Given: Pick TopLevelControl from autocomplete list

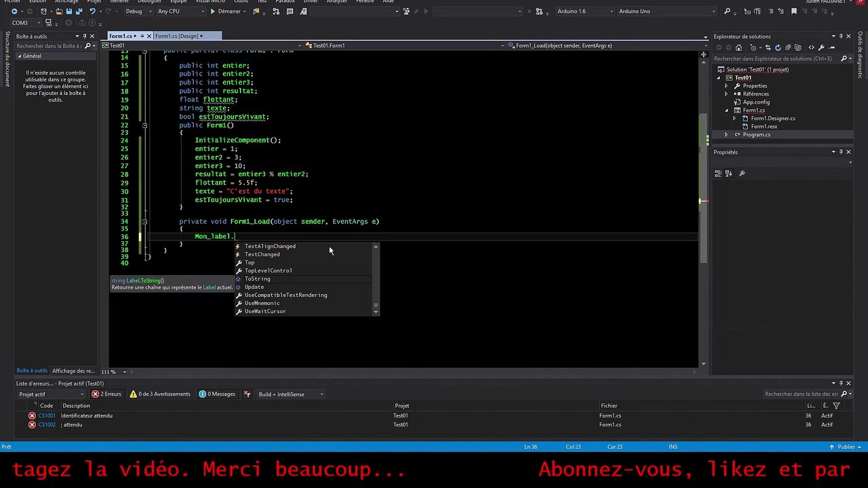Looking at the screenshot, I should click(x=303, y=270).
